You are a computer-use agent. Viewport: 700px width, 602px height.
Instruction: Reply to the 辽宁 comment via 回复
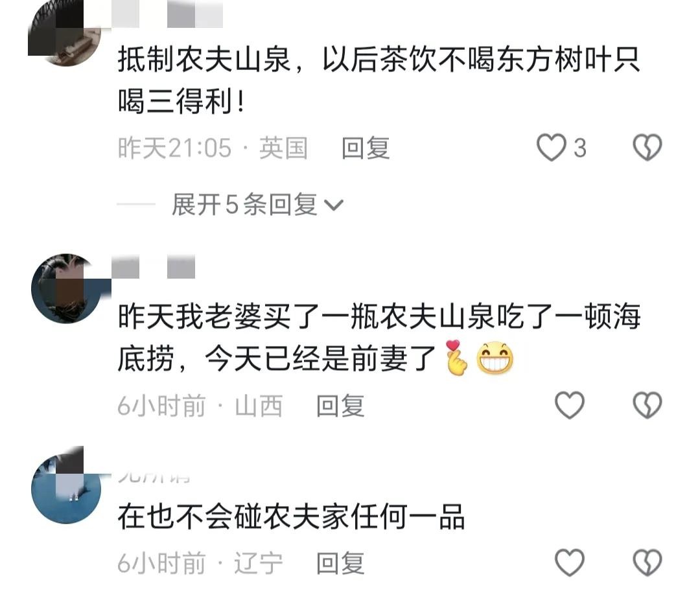pos(341,562)
